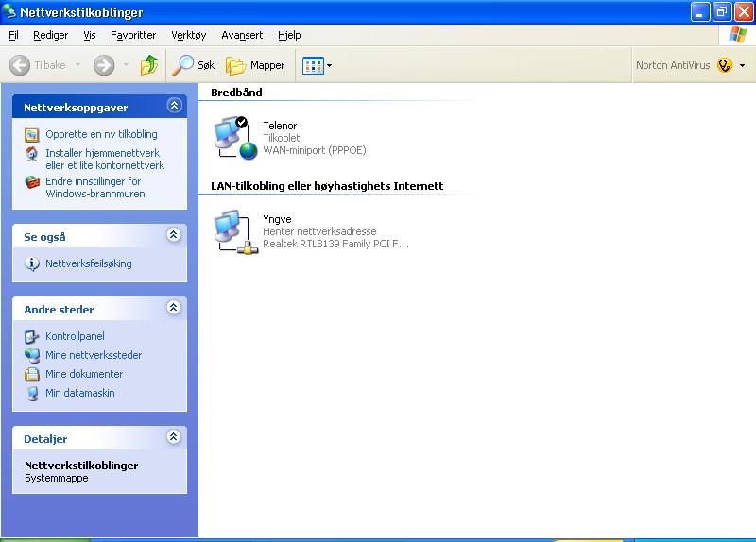Image resolution: width=756 pixels, height=542 pixels.
Task: Click the Mine nettverkssteder icon
Action: tap(32, 356)
